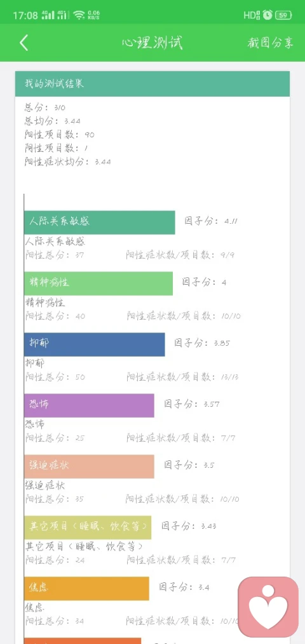The image size is (305, 644).
Task: Select the salmon 强迫症状 bar
Action: pos(89,466)
